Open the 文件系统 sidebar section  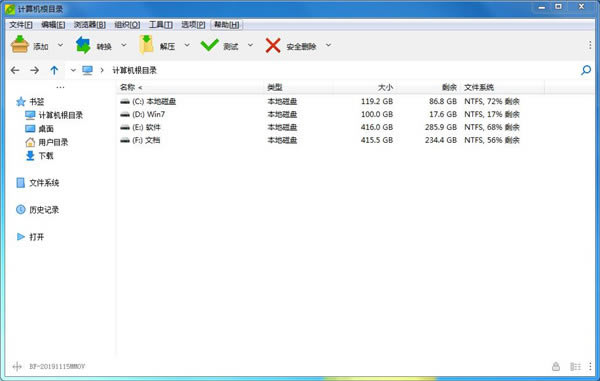coord(44,183)
